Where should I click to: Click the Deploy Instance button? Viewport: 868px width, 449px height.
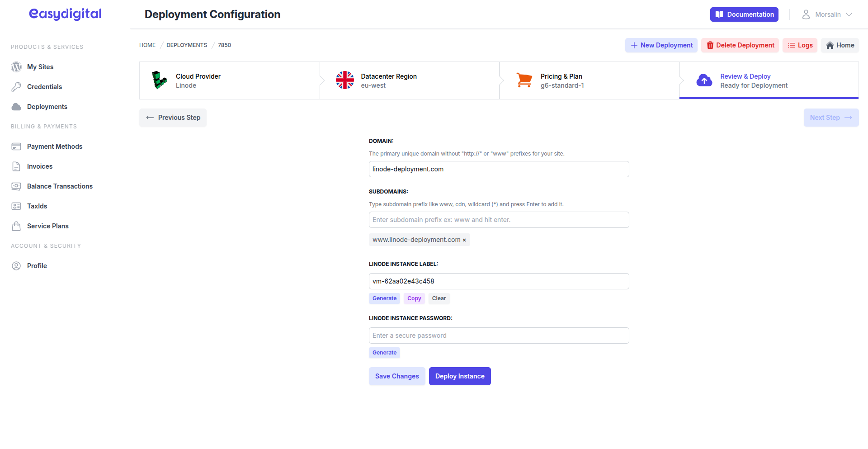pyautogui.click(x=459, y=376)
